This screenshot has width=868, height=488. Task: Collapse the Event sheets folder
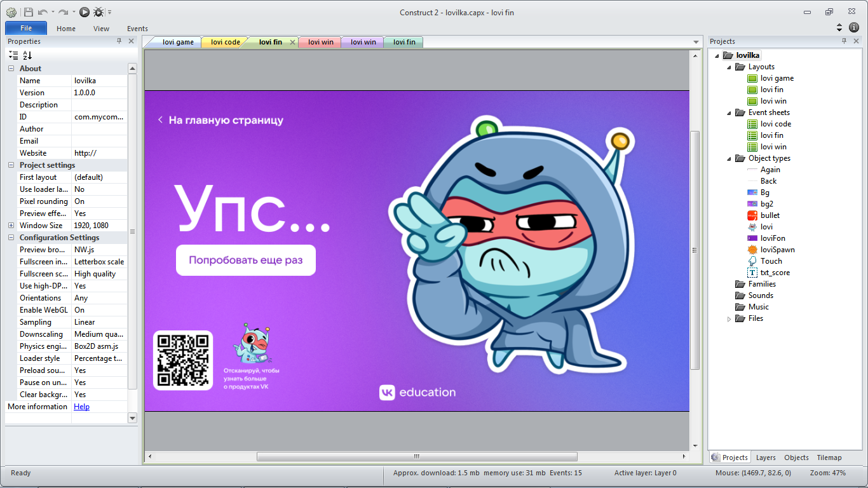(x=729, y=112)
